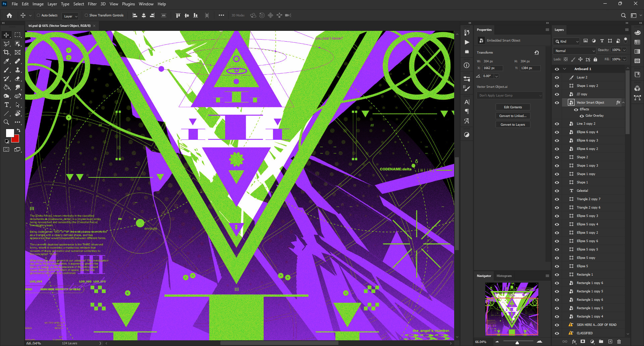Open the blend mode Normal dropdown
Image resolution: width=644 pixels, height=346 pixels.
pyautogui.click(x=574, y=51)
